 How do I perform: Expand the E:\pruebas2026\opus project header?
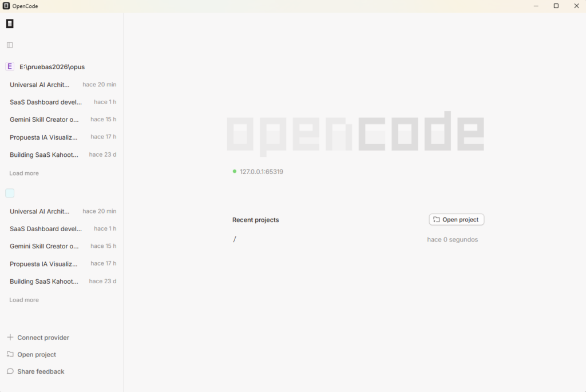52,67
